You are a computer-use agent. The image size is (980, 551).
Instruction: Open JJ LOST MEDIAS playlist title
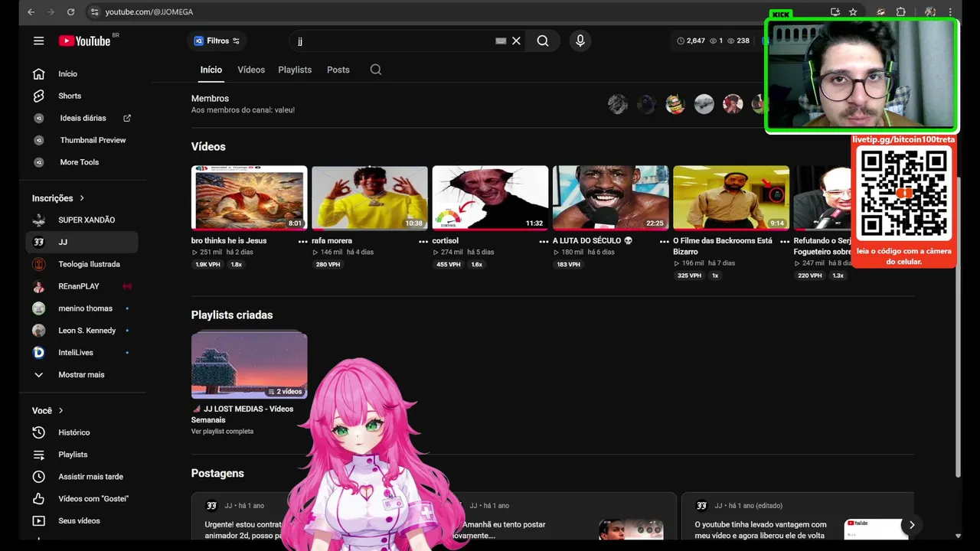(243, 414)
